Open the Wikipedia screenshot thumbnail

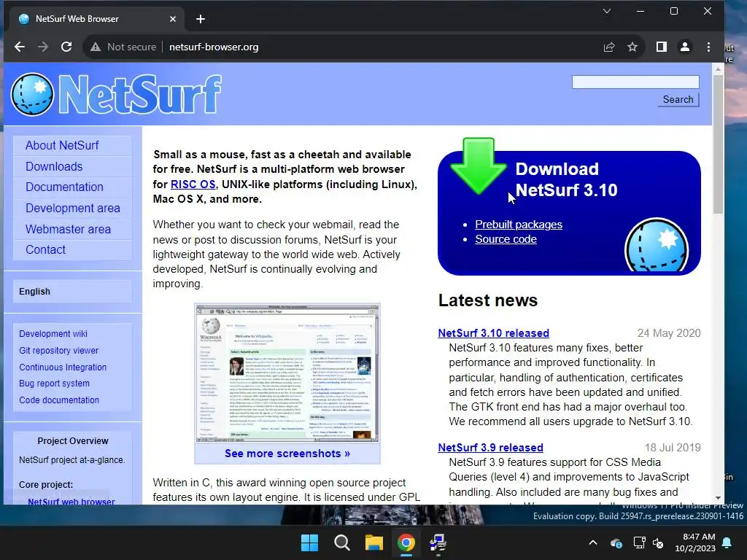(x=287, y=373)
